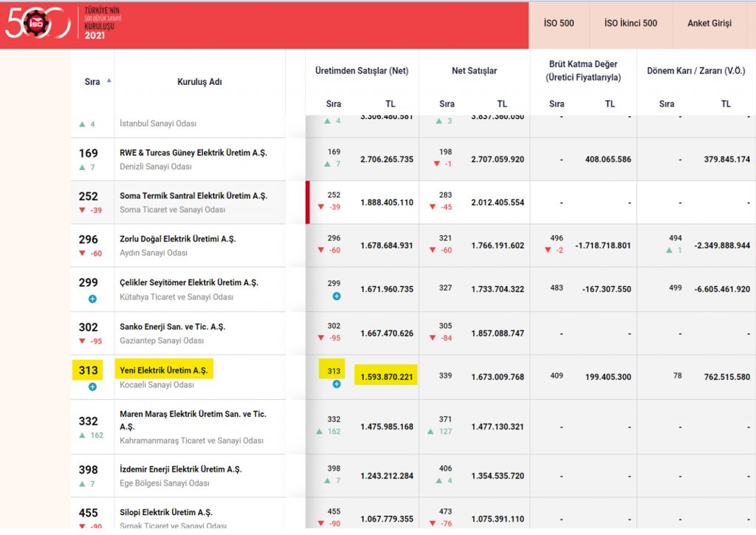Screen dimensions: 756x535
Task: Click blue plus beside highlighted 1.593.870.221 value
Action: pyautogui.click(x=337, y=384)
